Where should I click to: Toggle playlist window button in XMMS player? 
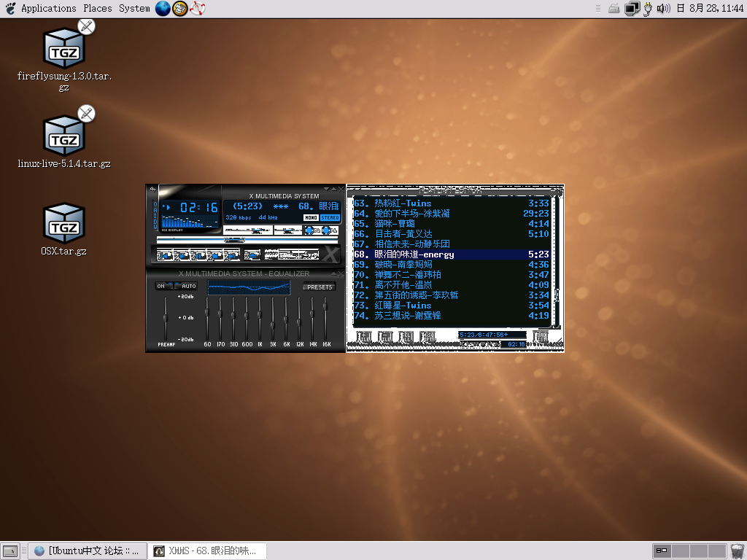click(x=330, y=230)
